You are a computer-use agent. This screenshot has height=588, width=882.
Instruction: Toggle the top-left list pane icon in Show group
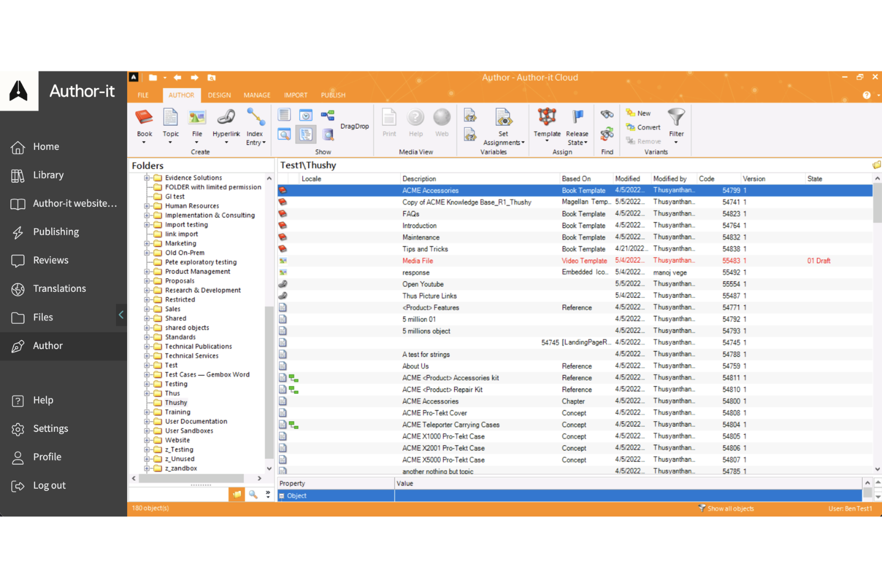[284, 115]
